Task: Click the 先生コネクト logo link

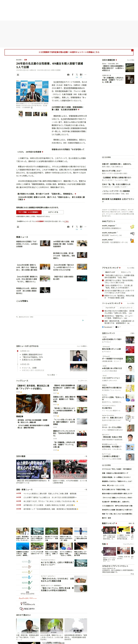Action: 27,609
